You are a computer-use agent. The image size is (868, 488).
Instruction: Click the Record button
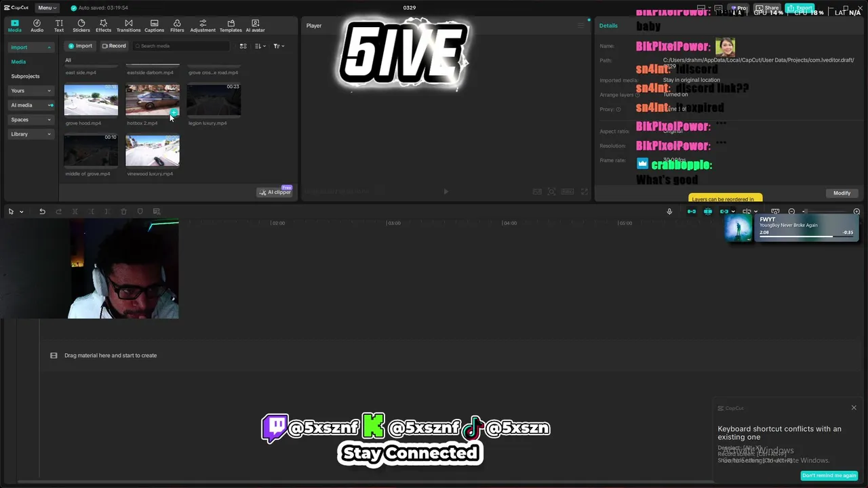tap(114, 46)
